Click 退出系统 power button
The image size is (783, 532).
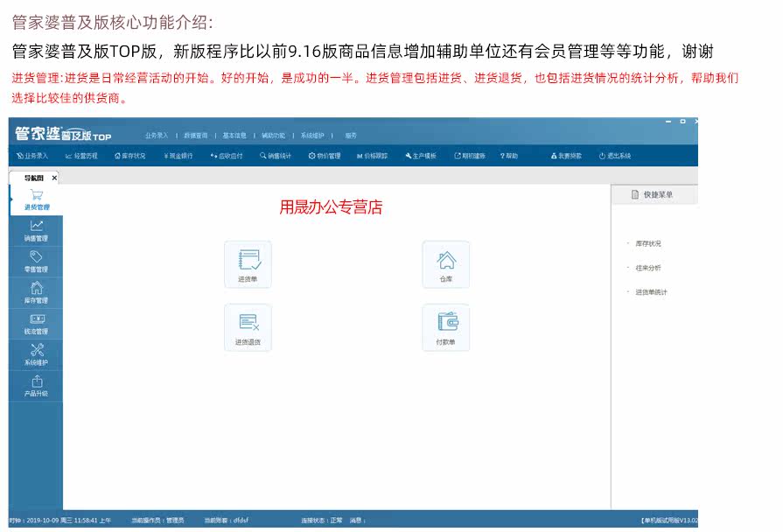(615, 156)
